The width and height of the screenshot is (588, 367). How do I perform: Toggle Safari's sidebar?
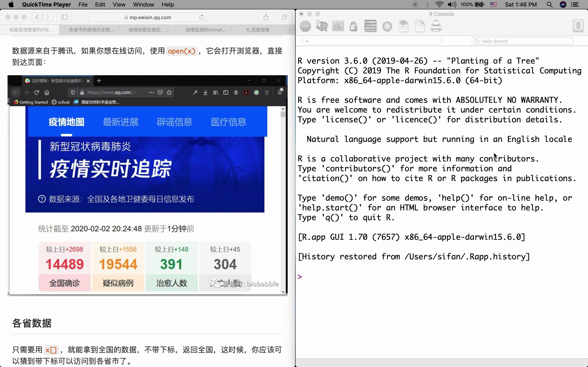(x=64, y=17)
